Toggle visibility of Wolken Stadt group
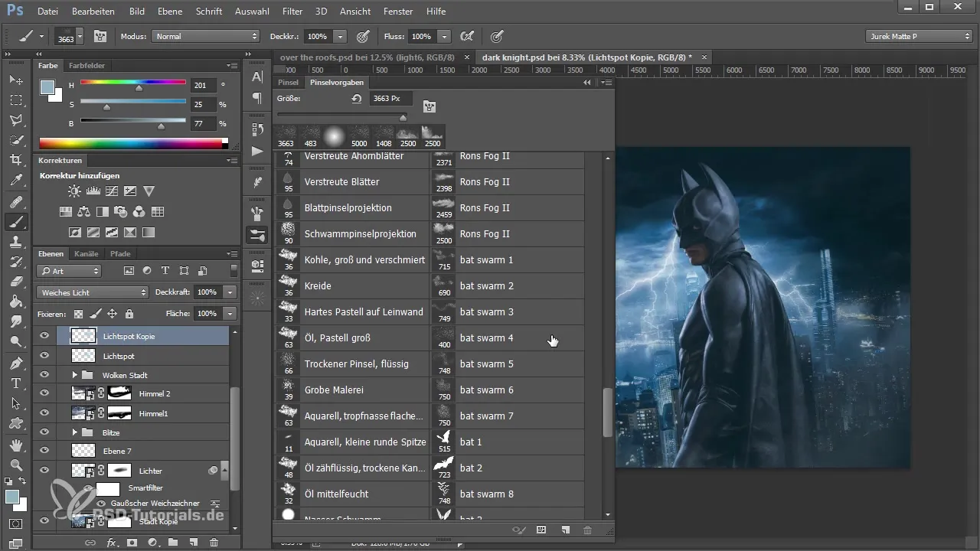 point(44,375)
